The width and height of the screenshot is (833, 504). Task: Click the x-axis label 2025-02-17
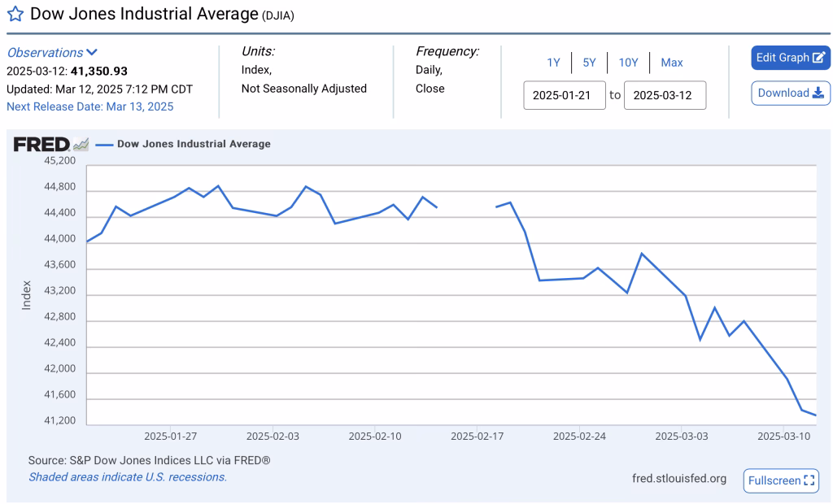click(x=477, y=436)
